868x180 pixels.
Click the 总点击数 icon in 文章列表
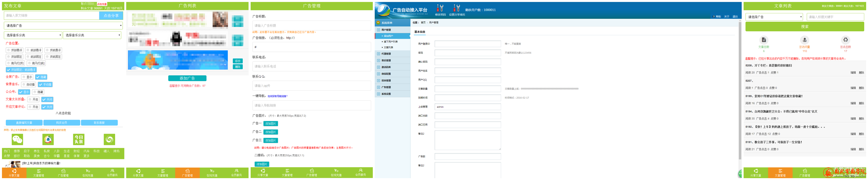click(x=845, y=40)
